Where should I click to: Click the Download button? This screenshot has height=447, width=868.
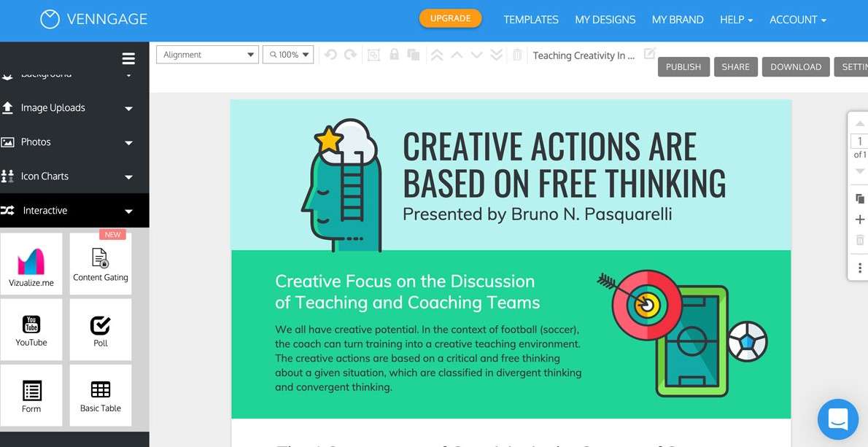click(796, 67)
